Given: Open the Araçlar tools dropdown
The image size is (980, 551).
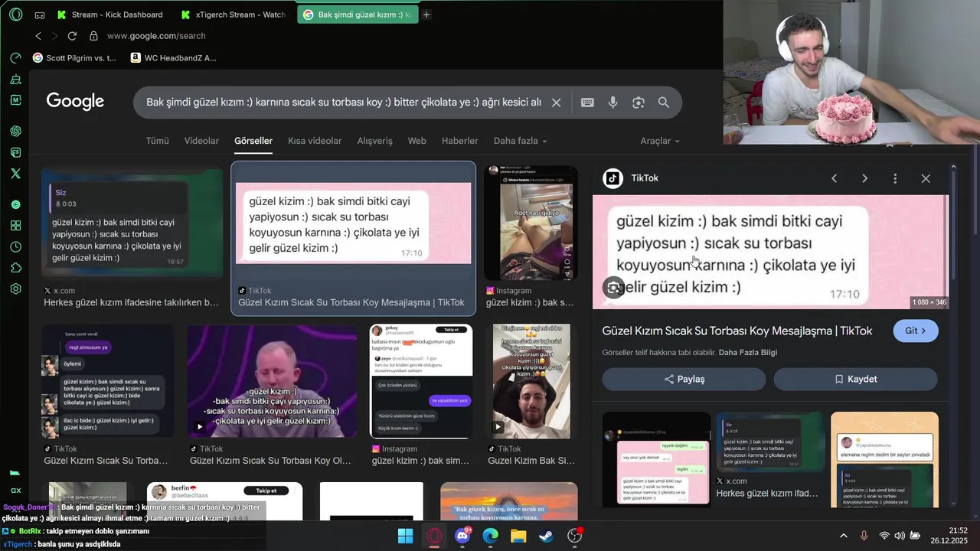Looking at the screenshot, I should (x=660, y=141).
